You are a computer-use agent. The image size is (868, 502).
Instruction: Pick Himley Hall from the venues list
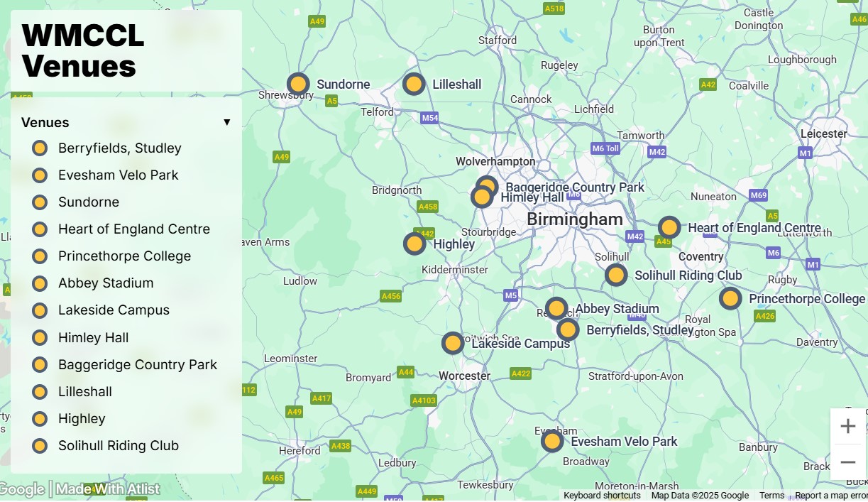pos(93,338)
